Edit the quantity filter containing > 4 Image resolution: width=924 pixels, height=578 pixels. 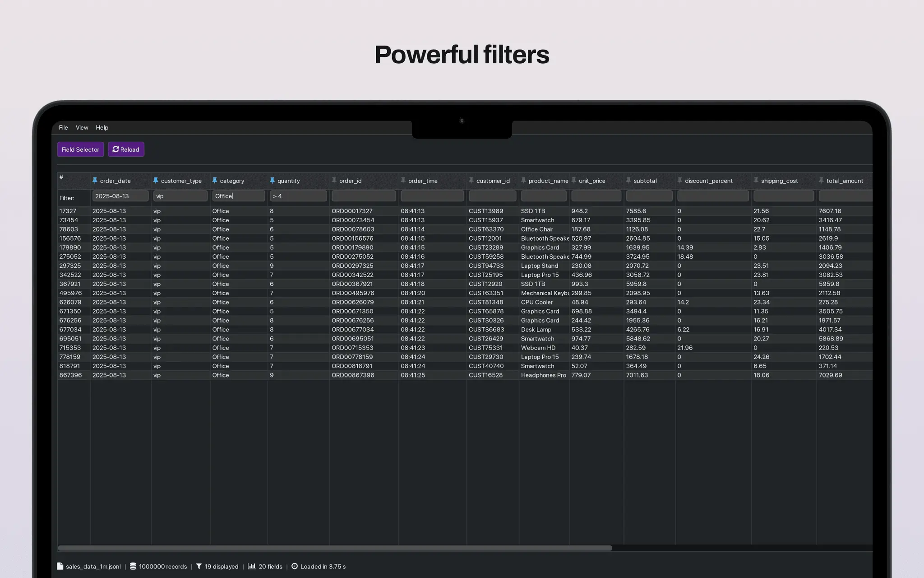298,196
